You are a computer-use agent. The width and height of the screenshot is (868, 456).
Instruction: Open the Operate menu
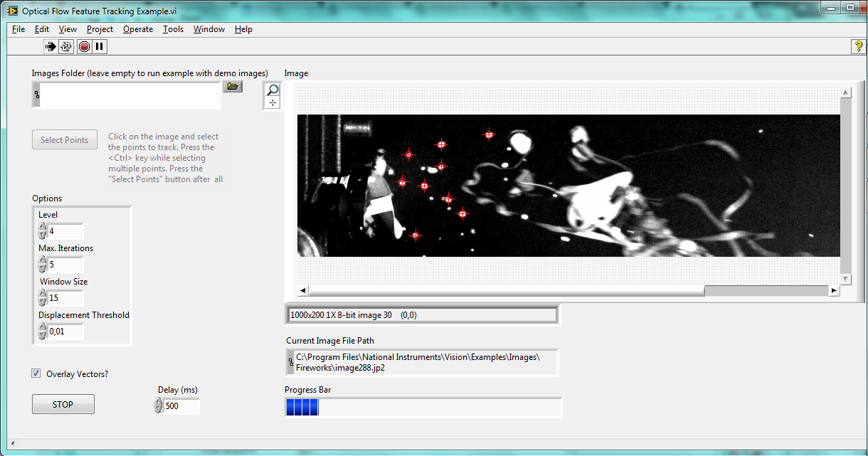[137, 29]
